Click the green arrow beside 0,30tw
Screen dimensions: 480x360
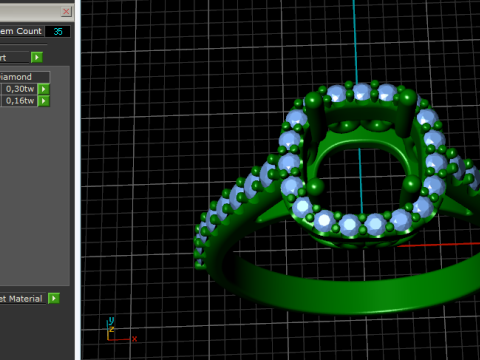coord(44,89)
